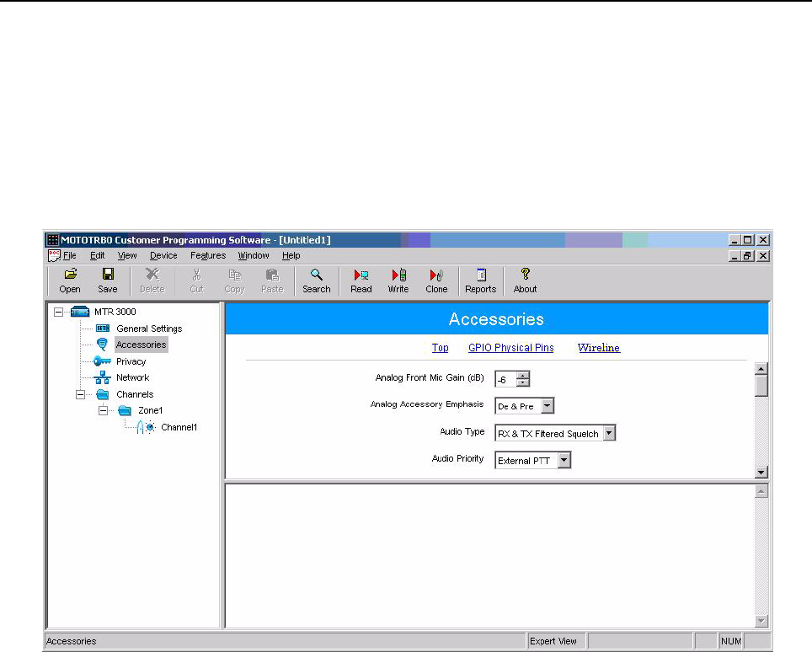Click the Expert View status text
This screenshot has width=812, height=652.
click(x=553, y=641)
